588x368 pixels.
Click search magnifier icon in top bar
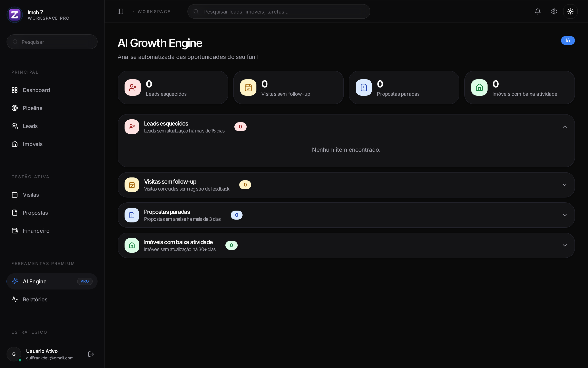point(196,11)
